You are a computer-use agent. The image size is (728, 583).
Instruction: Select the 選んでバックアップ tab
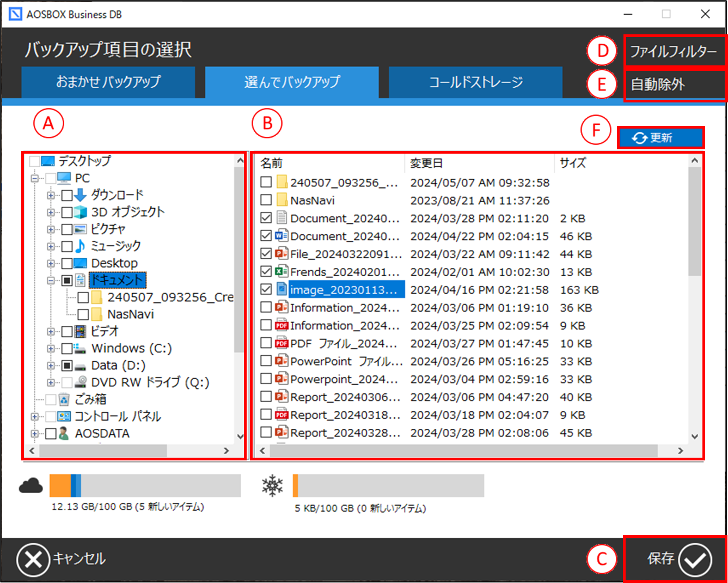coord(292,82)
